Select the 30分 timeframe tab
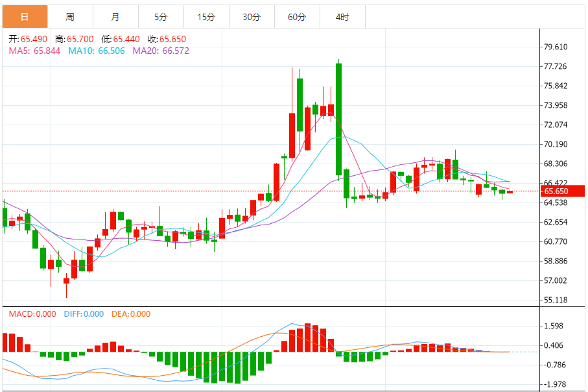This screenshot has width=588, height=392. 252,17
